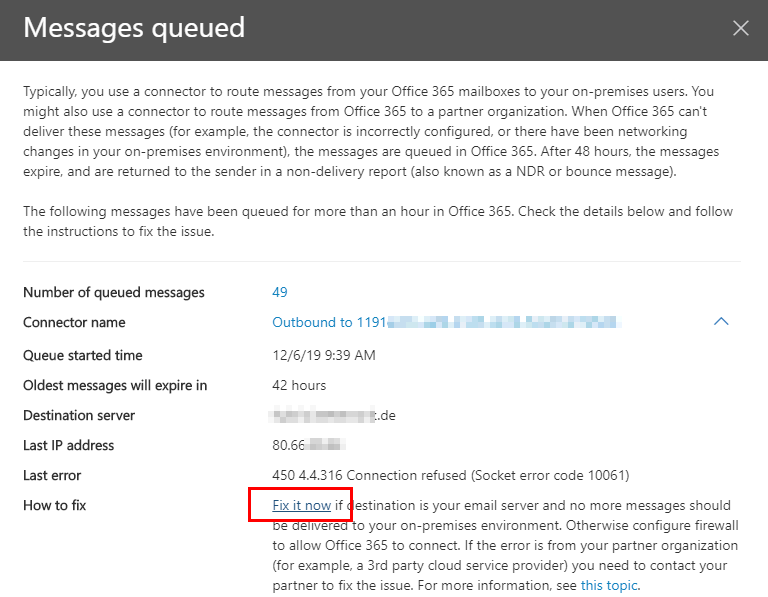Viewport: 768px width, 597px height.
Task: Click the Number of queued messages label
Action: point(114,292)
